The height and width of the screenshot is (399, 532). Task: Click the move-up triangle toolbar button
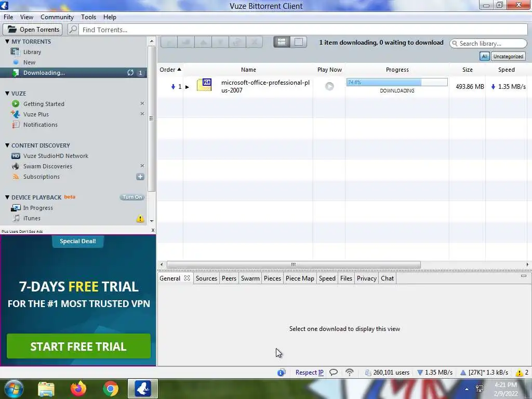(203, 42)
